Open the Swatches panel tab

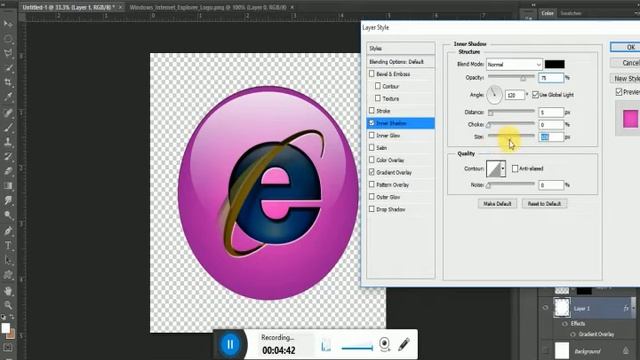[571, 13]
